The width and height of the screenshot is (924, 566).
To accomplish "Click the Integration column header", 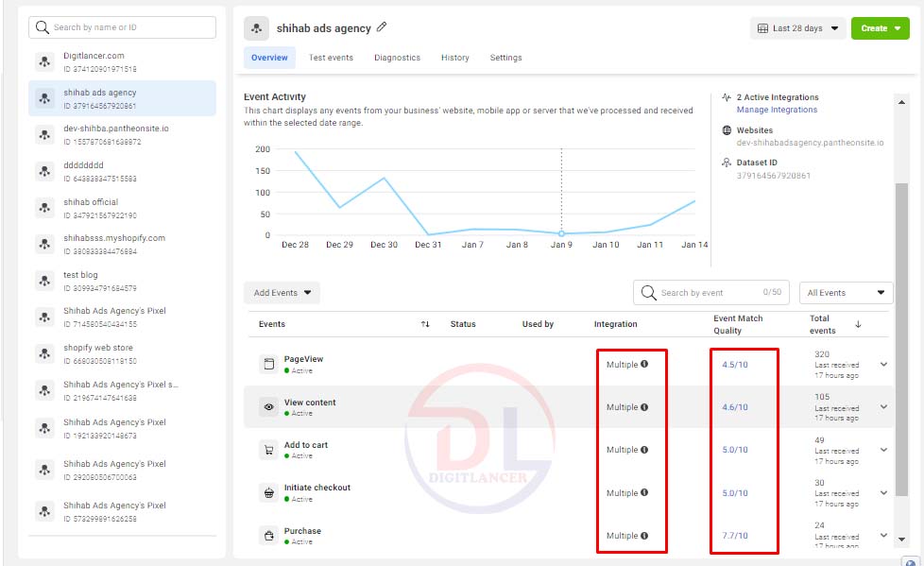I will [x=615, y=324].
